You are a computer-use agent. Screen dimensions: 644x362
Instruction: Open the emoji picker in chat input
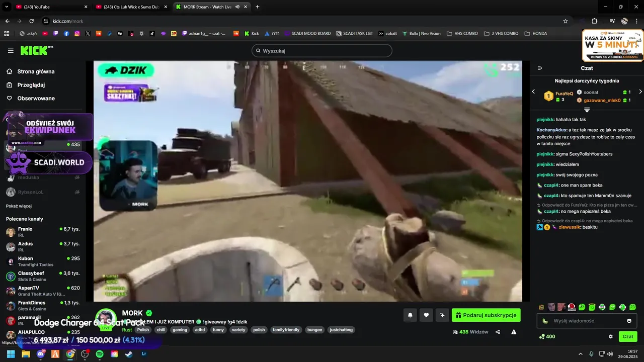coord(629,321)
